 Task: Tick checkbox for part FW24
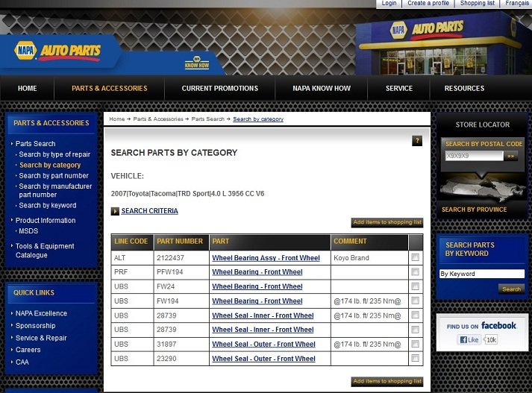click(415, 286)
